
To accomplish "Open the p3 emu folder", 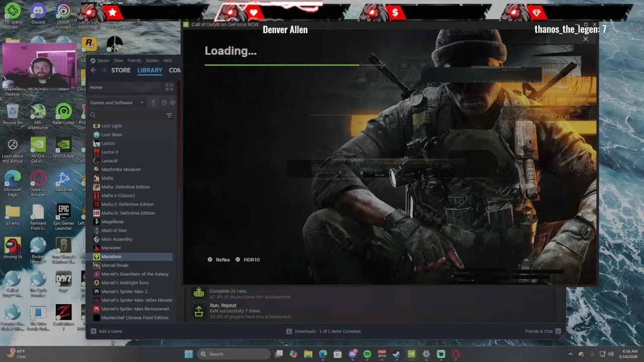I will (13, 215).
